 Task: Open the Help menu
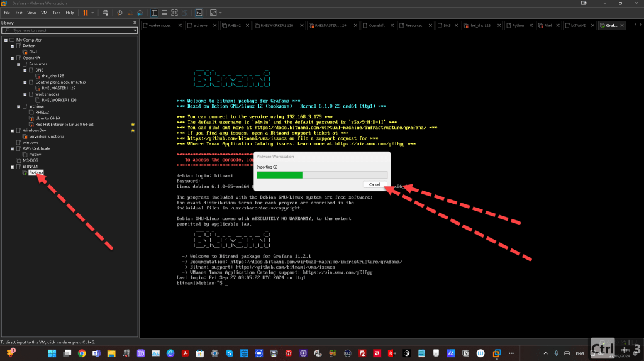pyautogui.click(x=70, y=13)
